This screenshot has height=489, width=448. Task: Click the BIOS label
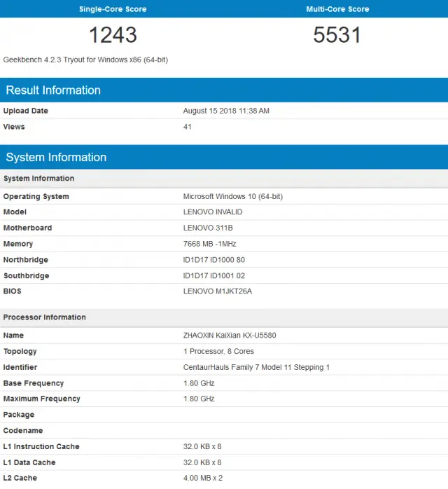[12, 291]
